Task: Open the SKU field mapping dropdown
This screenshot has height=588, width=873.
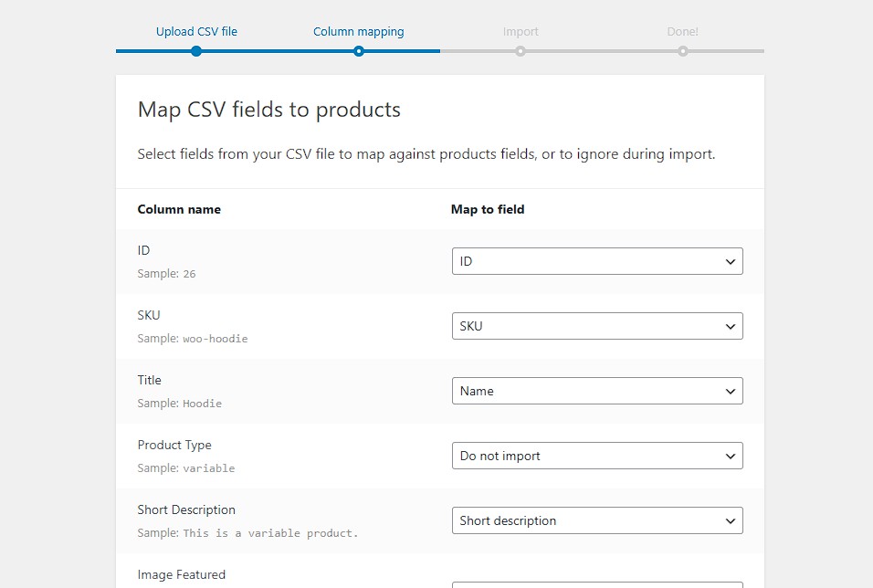Action: click(x=597, y=326)
